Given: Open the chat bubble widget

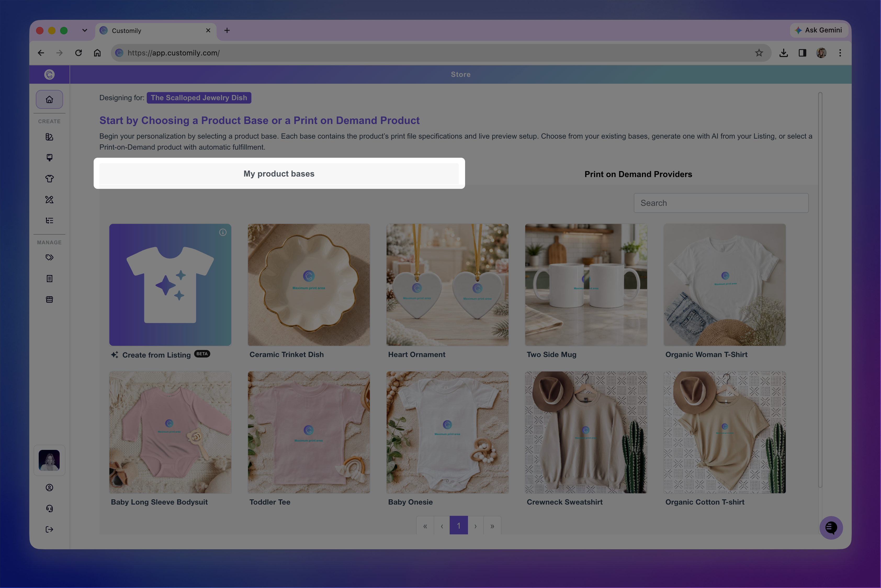Looking at the screenshot, I should click(x=831, y=528).
